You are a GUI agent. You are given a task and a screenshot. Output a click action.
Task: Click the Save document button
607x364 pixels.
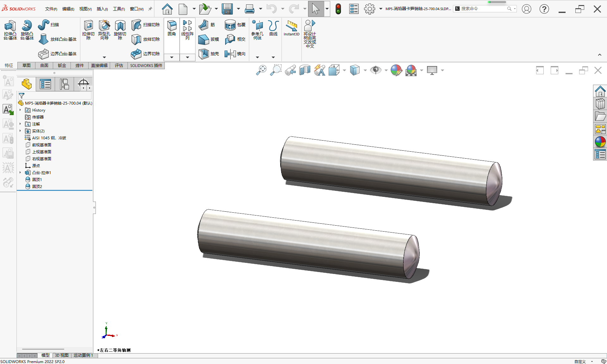click(227, 9)
